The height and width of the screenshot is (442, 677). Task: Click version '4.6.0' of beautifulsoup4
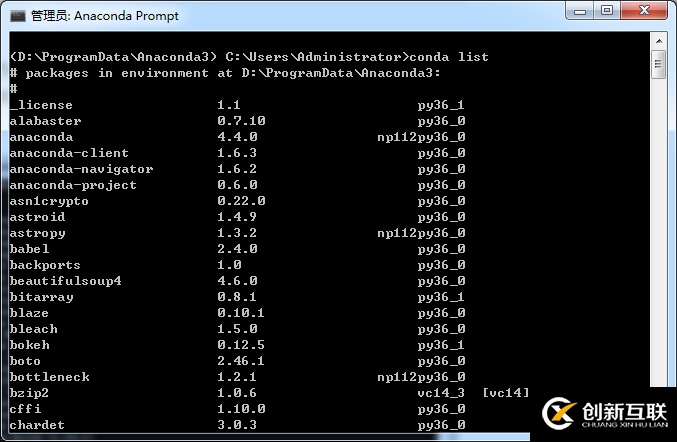pos(237,281)
